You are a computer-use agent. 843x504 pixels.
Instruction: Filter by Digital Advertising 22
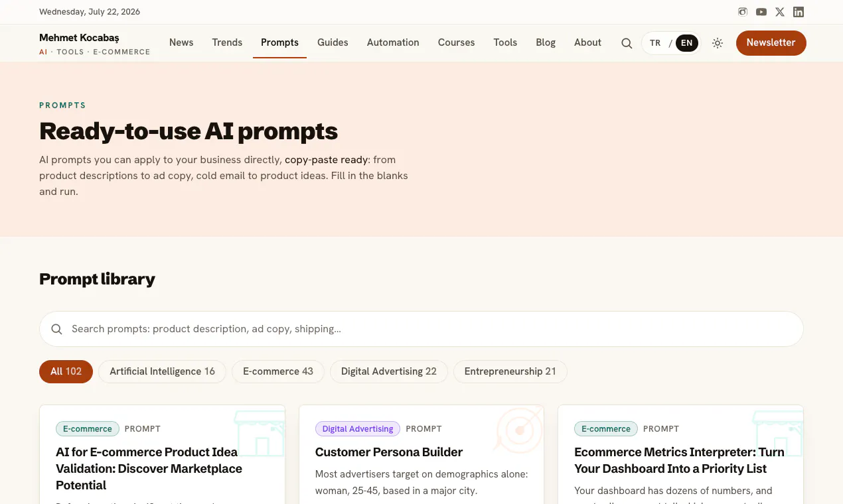tap(388, 371)
